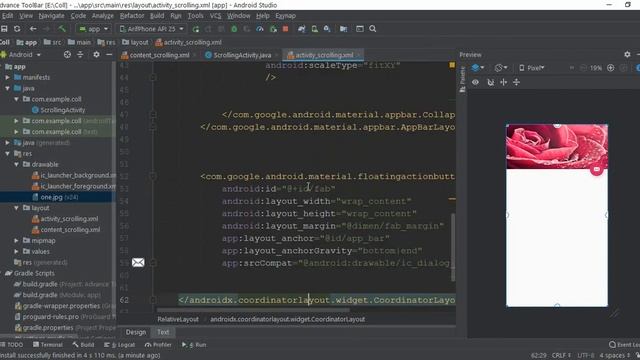
Task: Switch to the Text tab
Action: 163,332
